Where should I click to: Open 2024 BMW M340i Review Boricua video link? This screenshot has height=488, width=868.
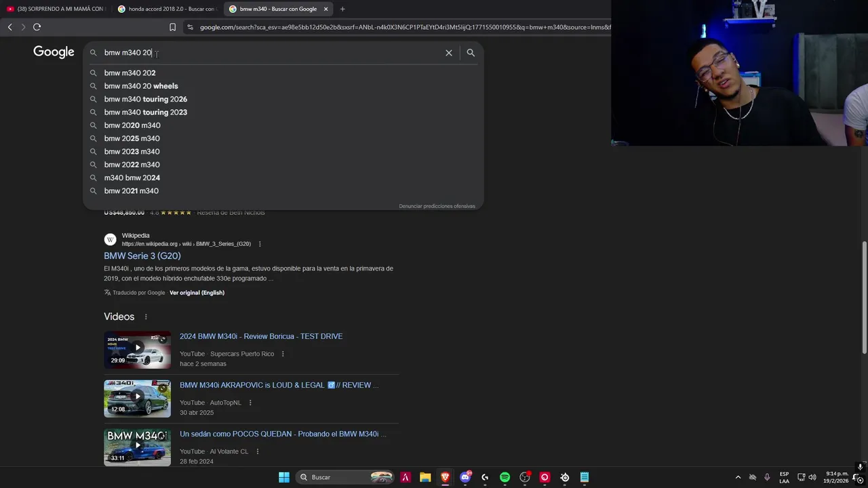(261, 336)
